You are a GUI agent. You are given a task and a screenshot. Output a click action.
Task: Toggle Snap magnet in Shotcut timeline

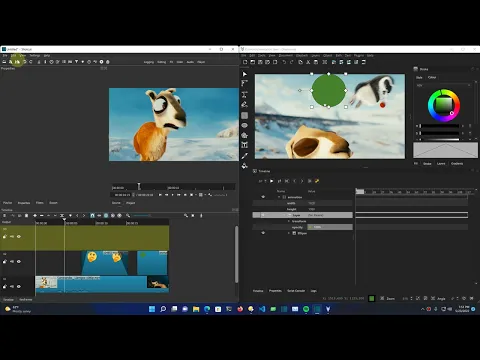92,216
